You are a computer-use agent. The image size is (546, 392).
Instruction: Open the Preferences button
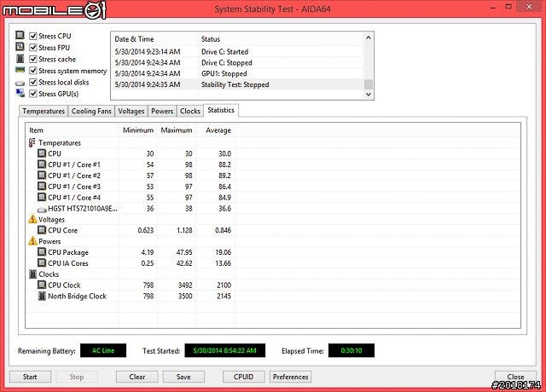click(x=290, y=377)
